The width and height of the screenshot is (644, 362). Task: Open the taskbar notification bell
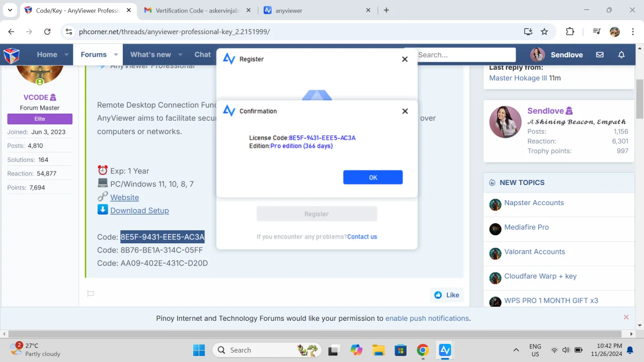pos(630,350)
